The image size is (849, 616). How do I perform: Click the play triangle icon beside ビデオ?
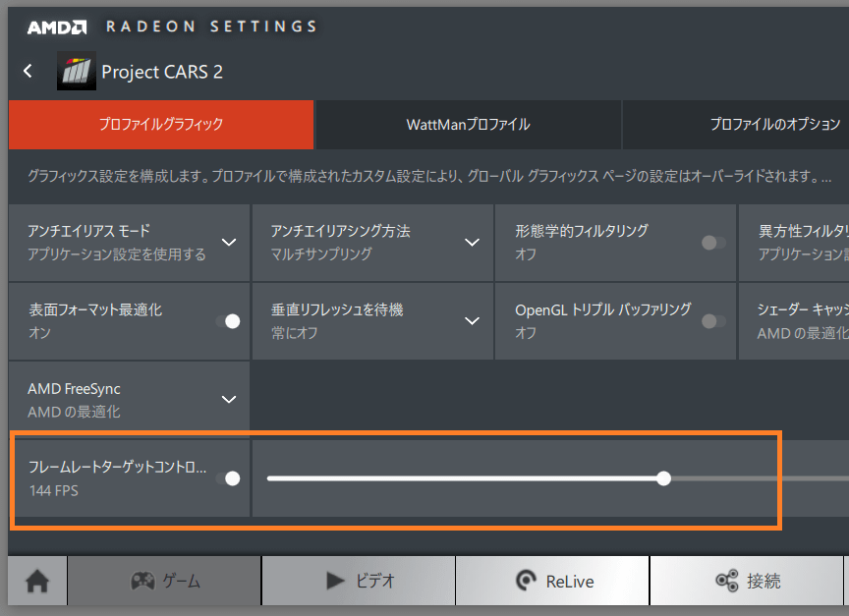click(335, 581)
